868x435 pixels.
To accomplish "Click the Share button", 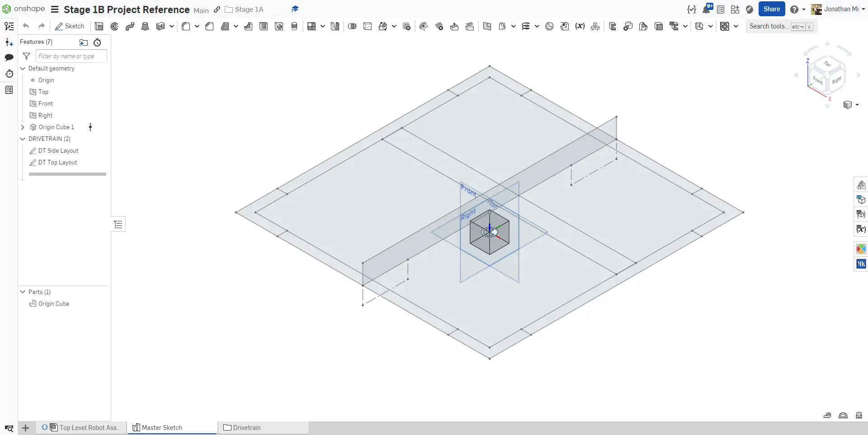I will coord(771,9).
